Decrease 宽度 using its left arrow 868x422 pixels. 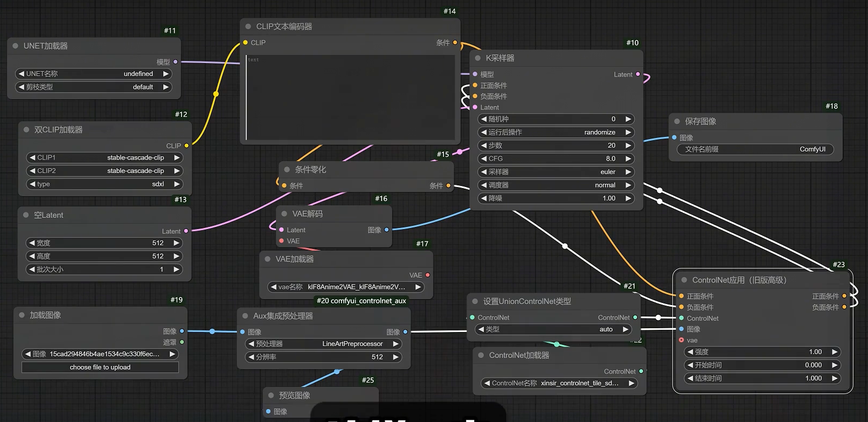[x=32, y=243]
